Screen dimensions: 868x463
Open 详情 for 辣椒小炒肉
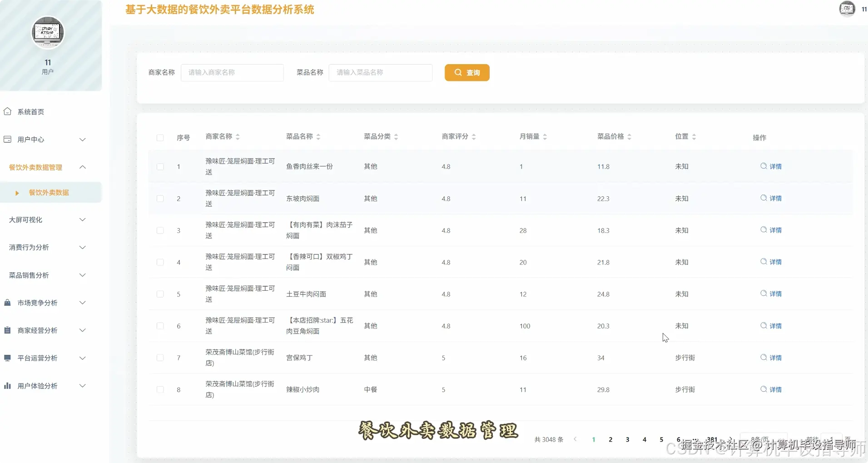[772, 389]
